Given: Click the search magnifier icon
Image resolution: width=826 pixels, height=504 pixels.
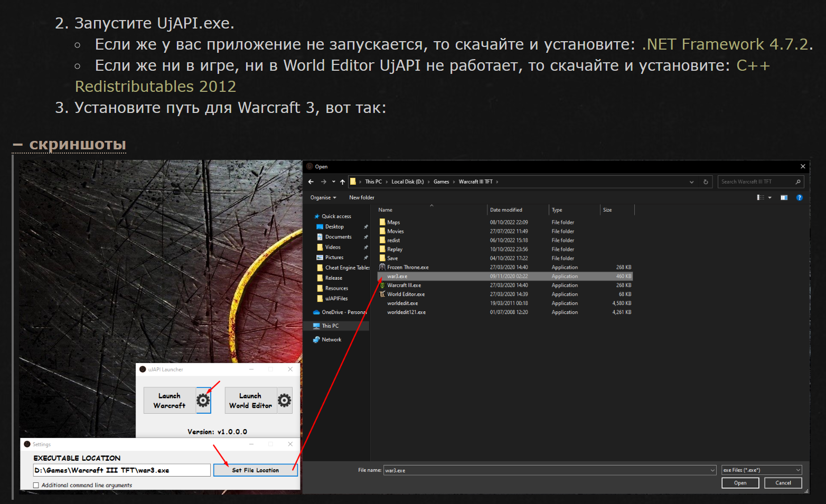Looking at the screenshot, I should [798, 182].
